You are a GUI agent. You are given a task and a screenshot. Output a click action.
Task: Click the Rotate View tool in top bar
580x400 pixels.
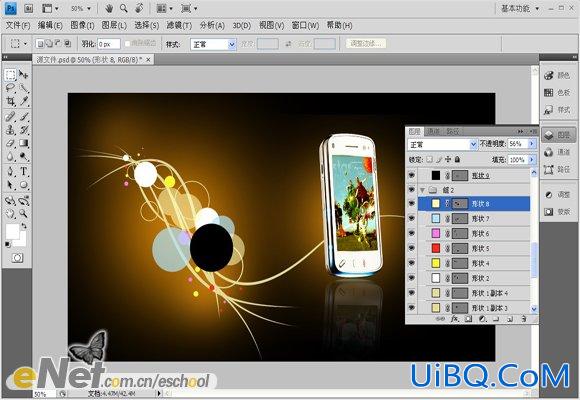point(139,8)
